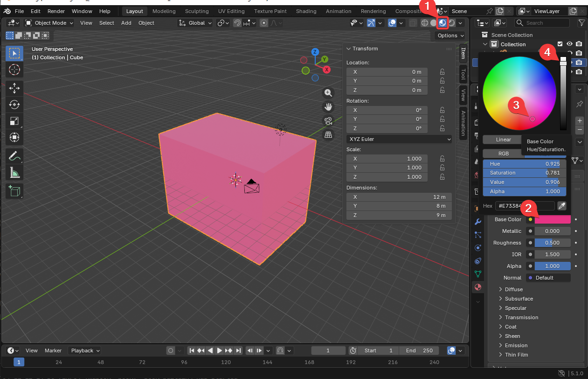Select the Annotate pencil tool
Screen dimensions: 588x379
(x=14, y=156)
